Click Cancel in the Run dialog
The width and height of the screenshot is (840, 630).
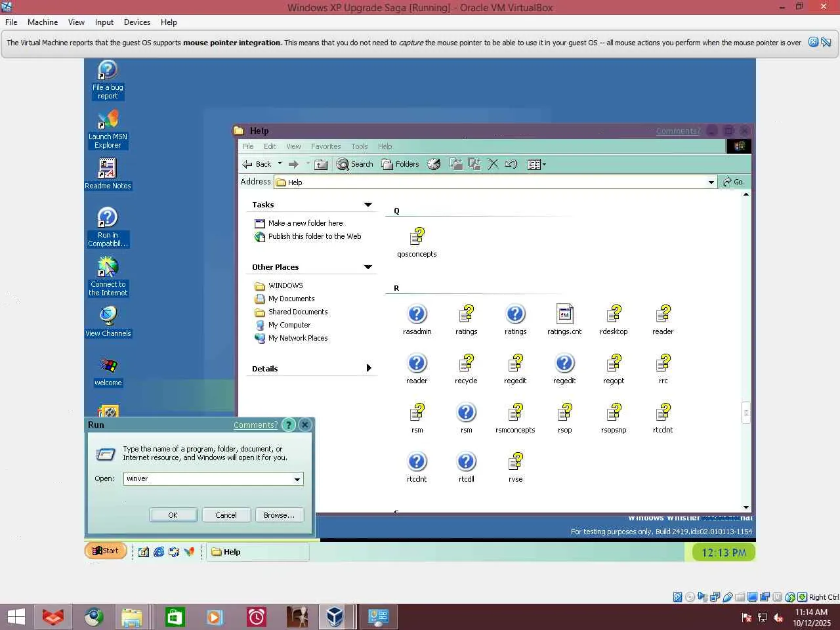(x=226, y=515)
